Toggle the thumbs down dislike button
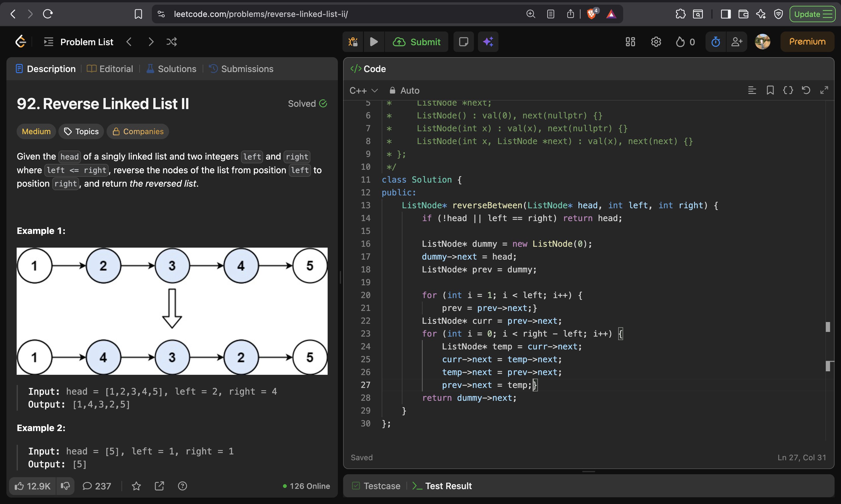This screenshot has height=504, width=841. point(65,486)
